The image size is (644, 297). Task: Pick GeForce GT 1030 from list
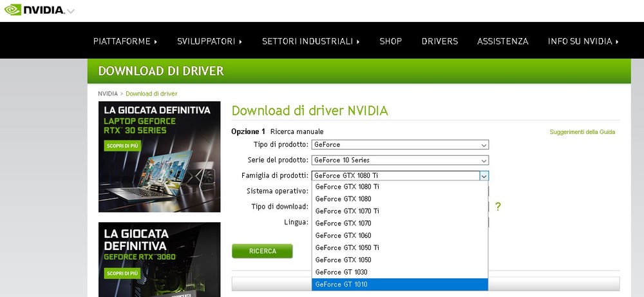(x=341, y=272)
